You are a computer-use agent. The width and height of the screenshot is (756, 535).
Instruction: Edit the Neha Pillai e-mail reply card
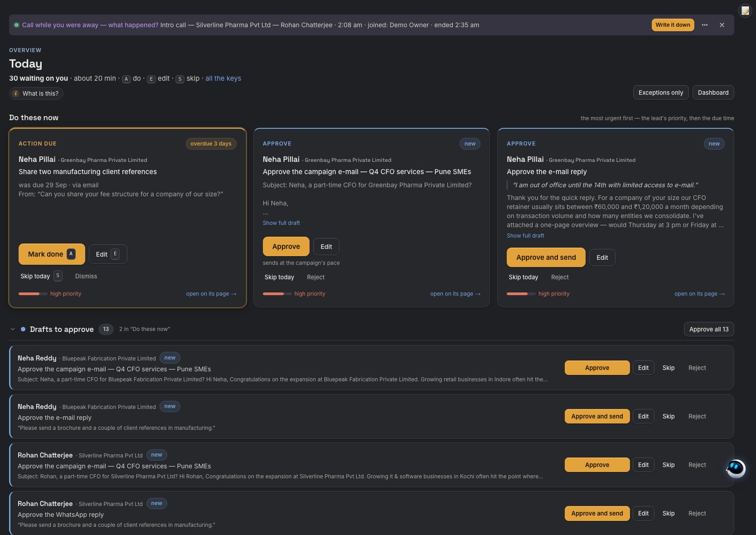[x=602, y=258]
